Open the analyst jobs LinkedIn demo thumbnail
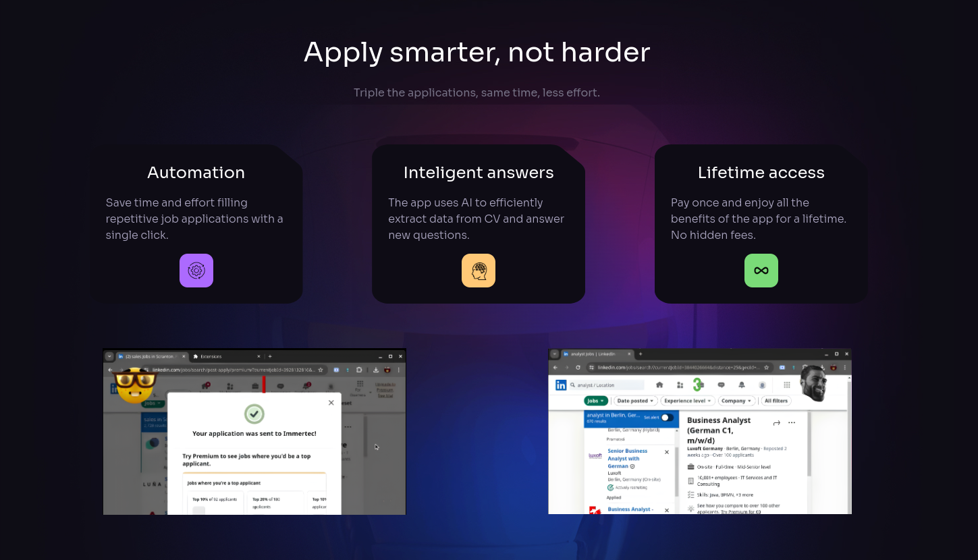This screenshot has width=978, height=560. (x=700, y=431)
